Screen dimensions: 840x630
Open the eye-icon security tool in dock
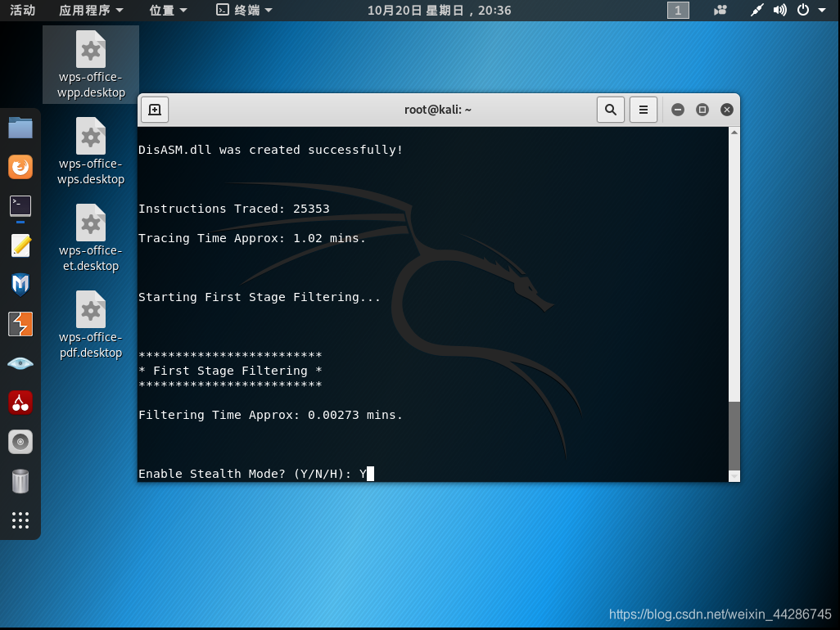pos(20,362)
